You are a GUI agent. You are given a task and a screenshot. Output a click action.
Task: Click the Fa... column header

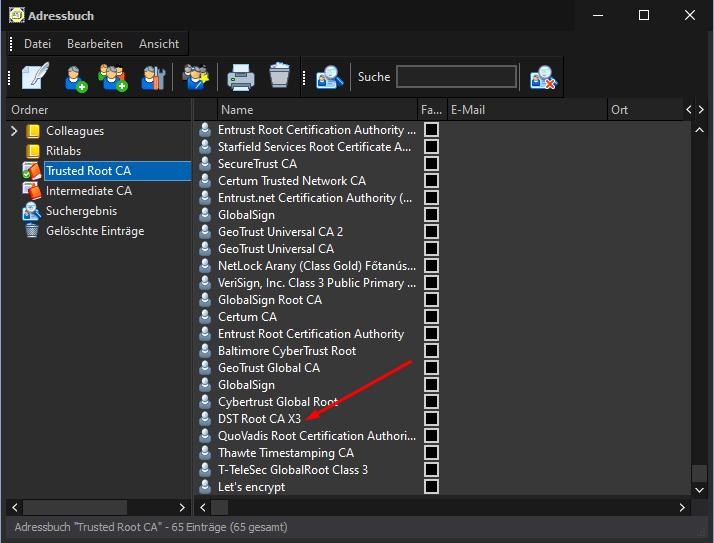click(x=432, y=110)
